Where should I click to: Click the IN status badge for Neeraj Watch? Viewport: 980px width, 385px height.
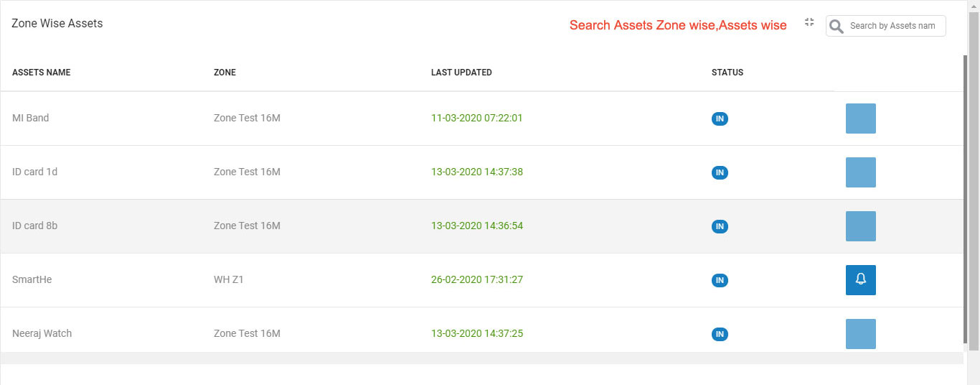720,334
